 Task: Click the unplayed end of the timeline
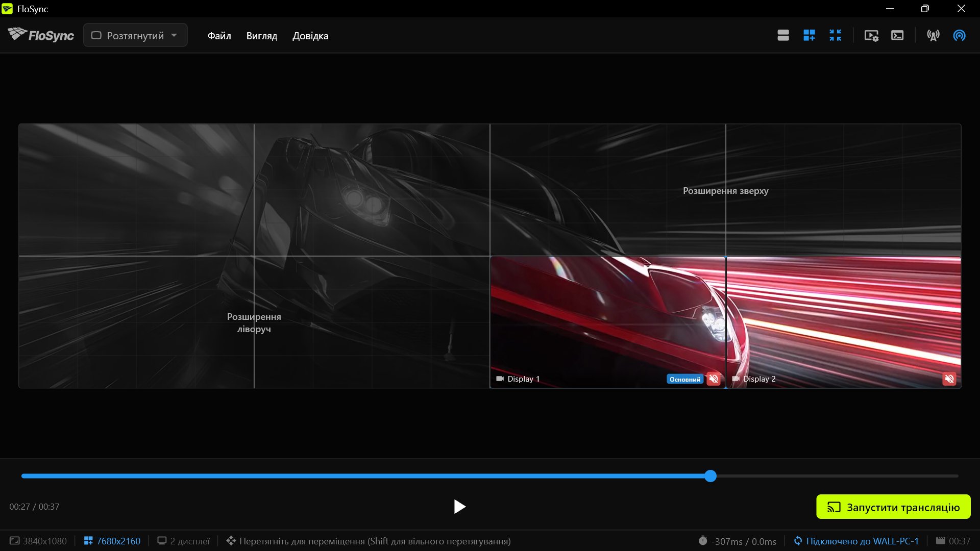pos(838,476)
